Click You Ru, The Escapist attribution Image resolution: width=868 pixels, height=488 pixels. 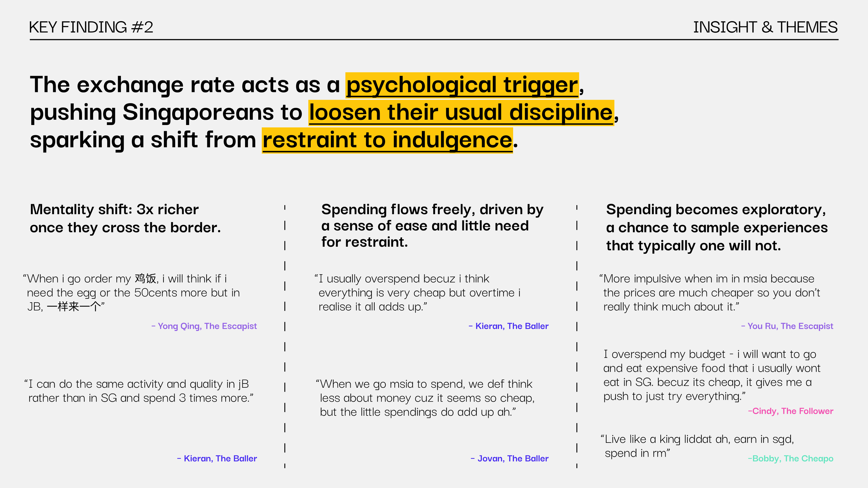pyautogui.click(x=787, y=326)
